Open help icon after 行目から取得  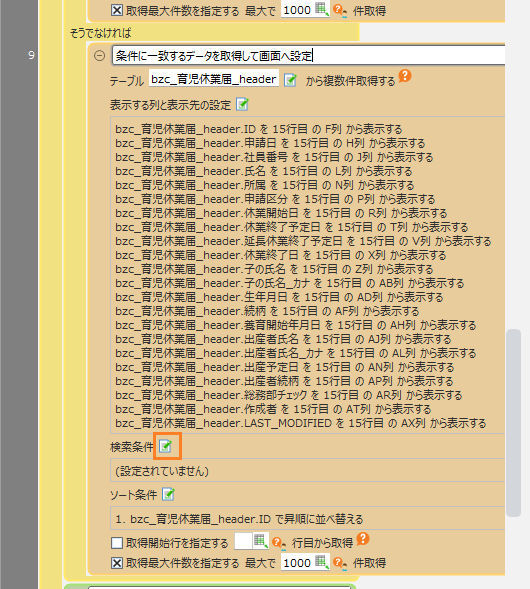(363, 539)
